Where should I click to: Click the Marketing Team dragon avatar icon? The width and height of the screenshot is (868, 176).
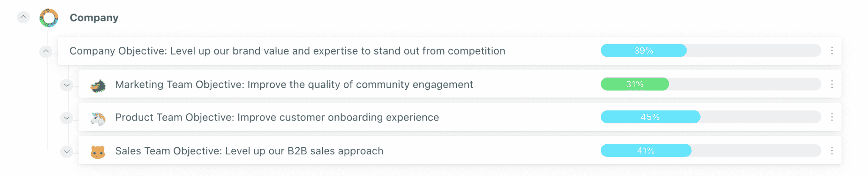point(98,85)
